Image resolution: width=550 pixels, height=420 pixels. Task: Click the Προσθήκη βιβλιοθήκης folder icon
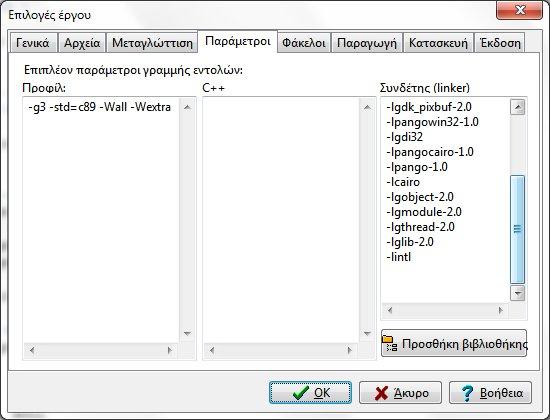389,344
